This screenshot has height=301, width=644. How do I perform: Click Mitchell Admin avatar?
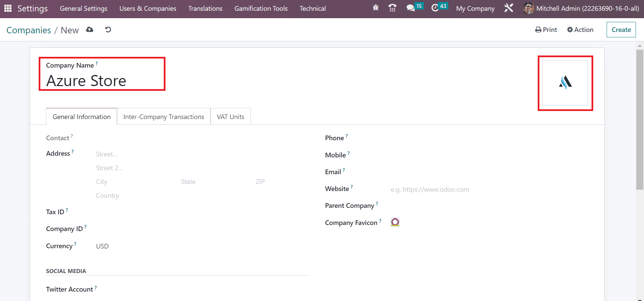528,8
